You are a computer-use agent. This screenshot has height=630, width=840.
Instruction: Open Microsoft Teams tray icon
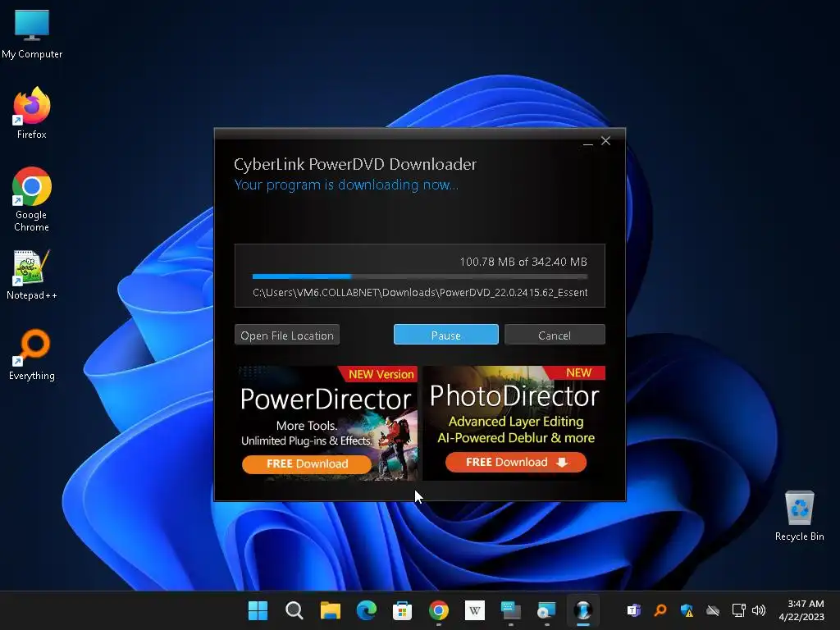pos(634,610)
